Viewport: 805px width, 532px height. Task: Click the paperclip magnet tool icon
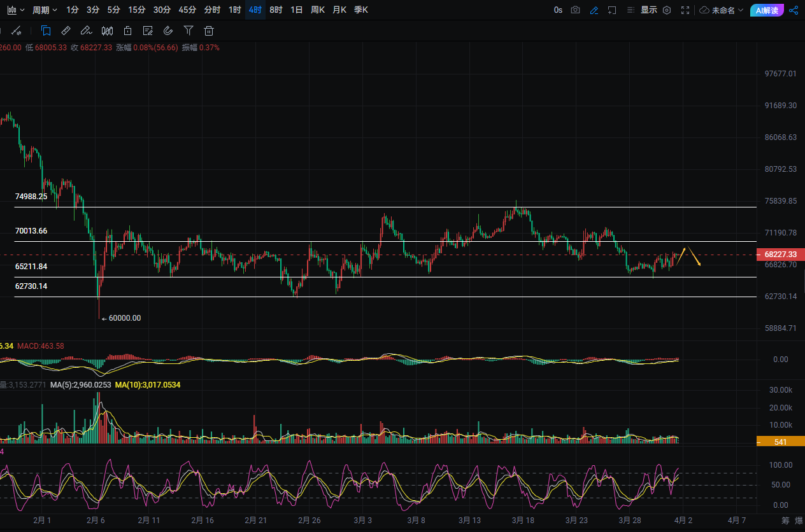168,31
